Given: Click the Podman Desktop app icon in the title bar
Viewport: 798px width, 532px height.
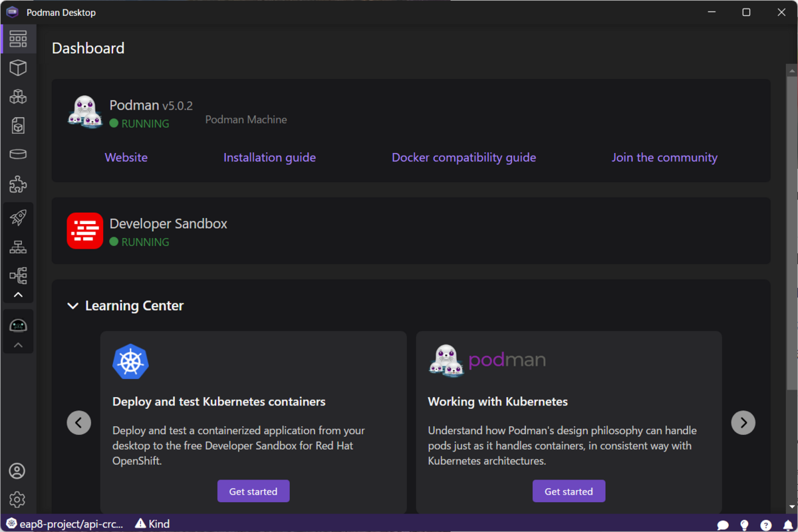Looking at the screenshot, I should coord(12,12).
